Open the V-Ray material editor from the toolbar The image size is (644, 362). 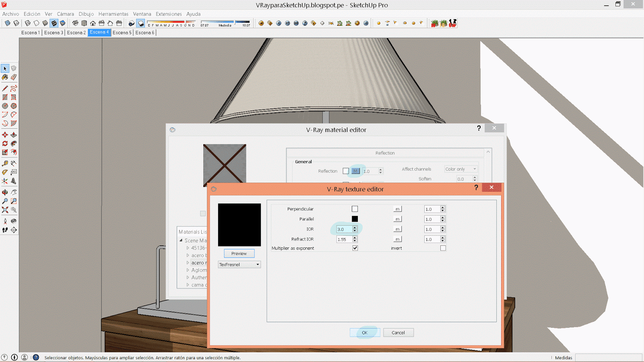(x=261, y=23)
